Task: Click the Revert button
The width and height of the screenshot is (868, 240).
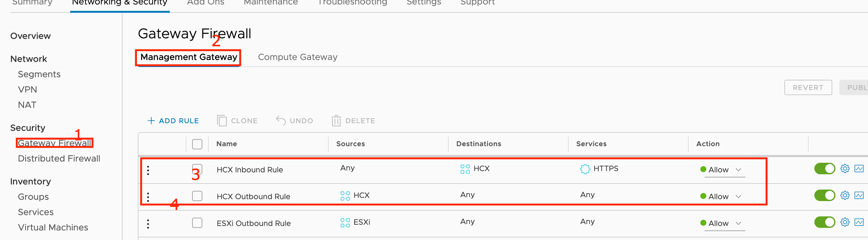Action: (x=808, y=88)
